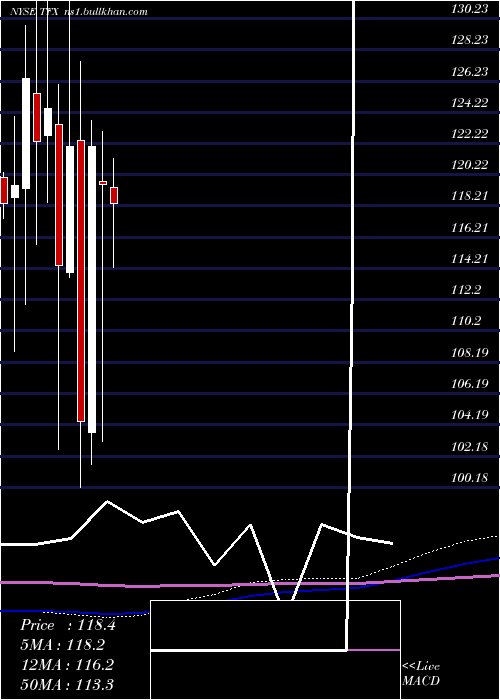Click the 126.23 price axis label
This screenshot has height=700, width=500.
click(470, 71)
